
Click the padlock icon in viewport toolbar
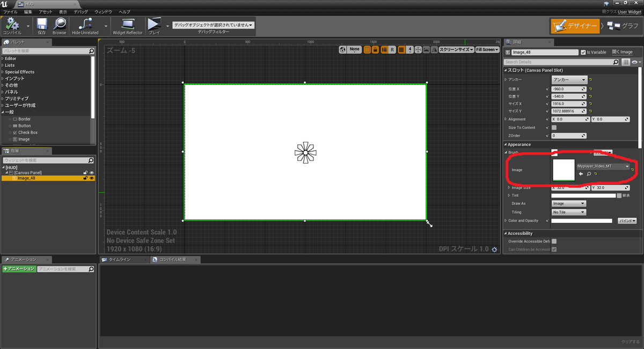click(376, 49)
